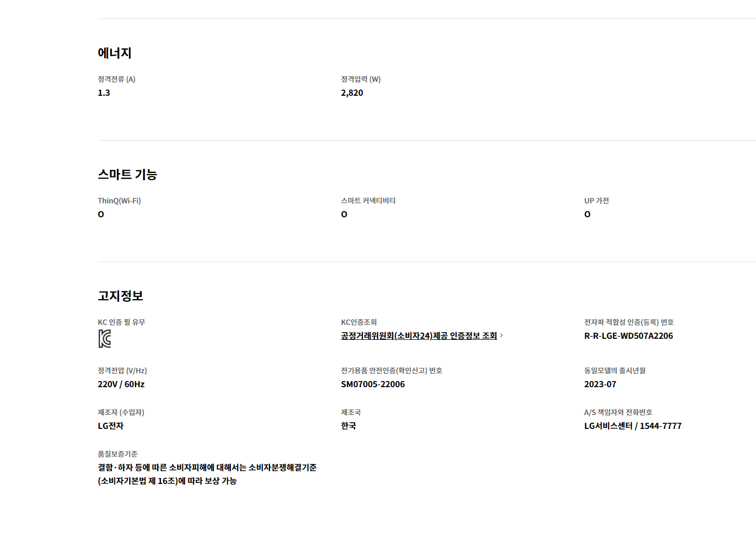Viewport: 756px width, 537px height.
Task: Click the country value 한국
Action: (x=348, y=426)
